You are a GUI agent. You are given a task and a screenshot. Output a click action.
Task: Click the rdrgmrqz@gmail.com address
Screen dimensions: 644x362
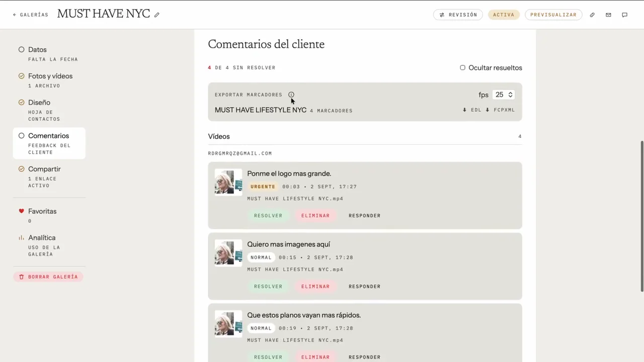tap(240, 153)
